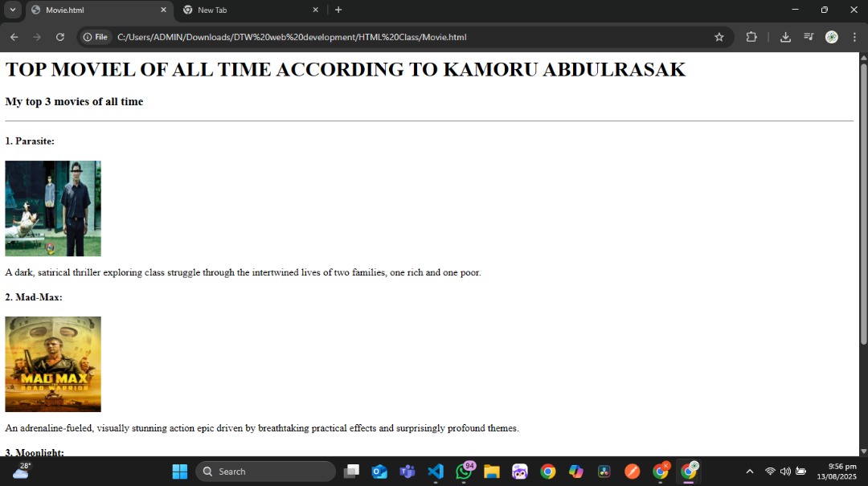Image resolution: width=868 pixels, height=486 pixels.
Task: Switch to the New Tab tab
Action: (x=251, y=10)
